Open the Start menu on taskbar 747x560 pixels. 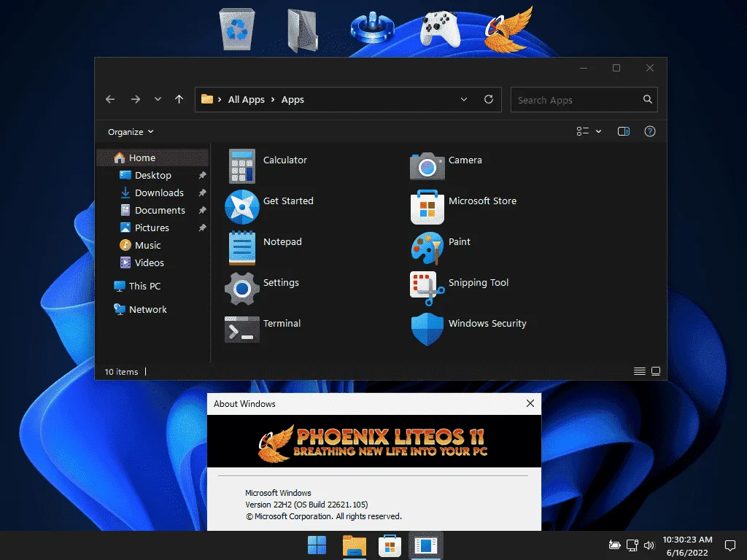(x=317, y=545)
